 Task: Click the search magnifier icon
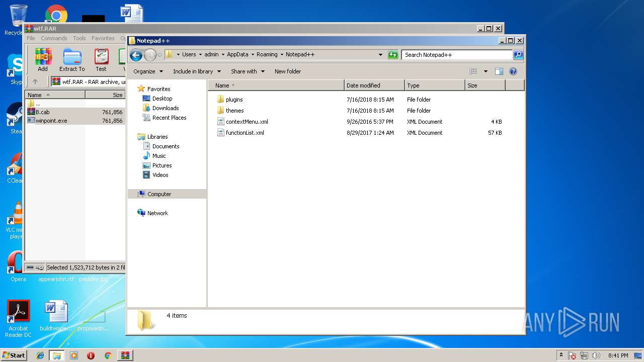point(518,55)
